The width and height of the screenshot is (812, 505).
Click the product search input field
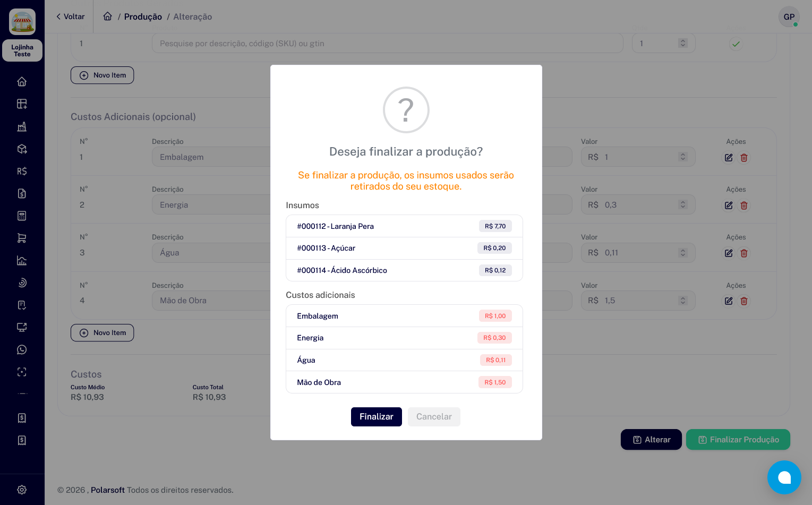[387, 44]
